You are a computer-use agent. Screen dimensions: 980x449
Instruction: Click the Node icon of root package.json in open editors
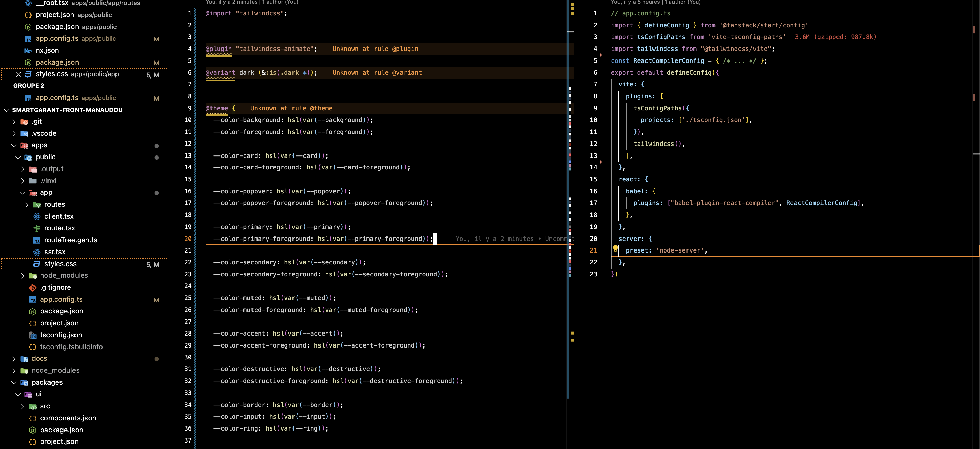tap(28, 63)
